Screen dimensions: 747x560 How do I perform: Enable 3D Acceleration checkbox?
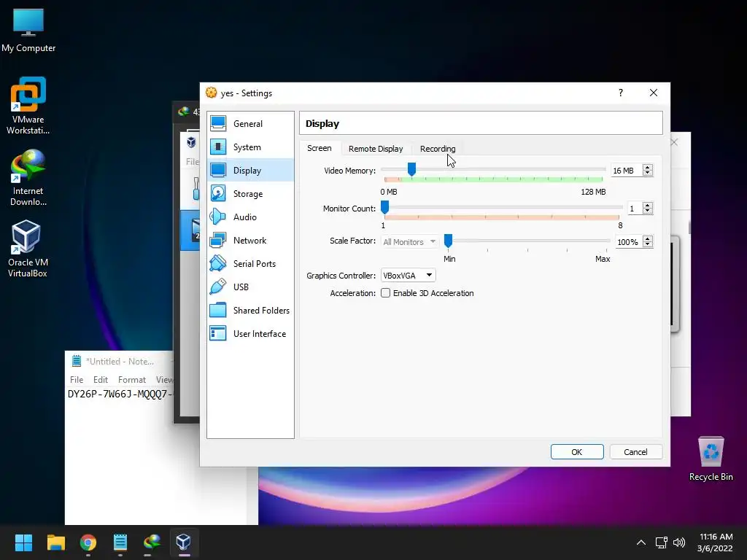pos(385,293)
